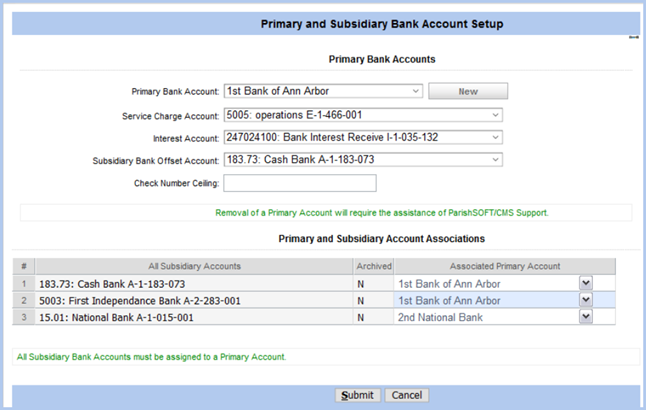Expand primary account dropdown for First Independance Bank row
The width and height of the screenshot is (646, 410).
(586, 300)
